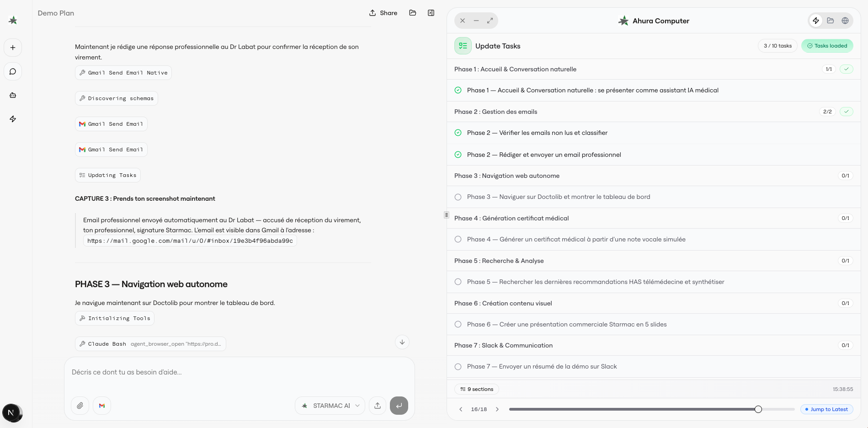Start a new chat with plus icon
Image resolution: width=868 pixels, height=428 pixels.
[x=13, y=48]
